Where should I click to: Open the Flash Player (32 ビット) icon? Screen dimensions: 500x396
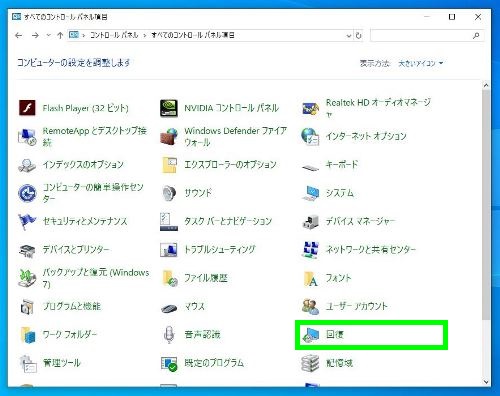[x=27, y=108]
